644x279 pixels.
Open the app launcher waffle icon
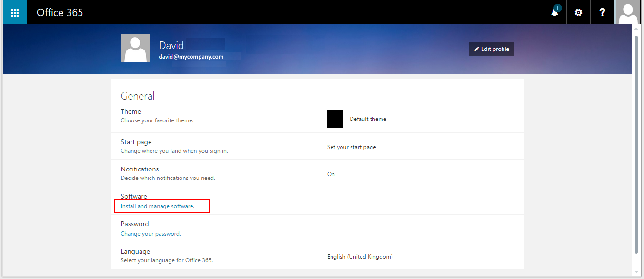pyautogui.click(x=15, y=12)
